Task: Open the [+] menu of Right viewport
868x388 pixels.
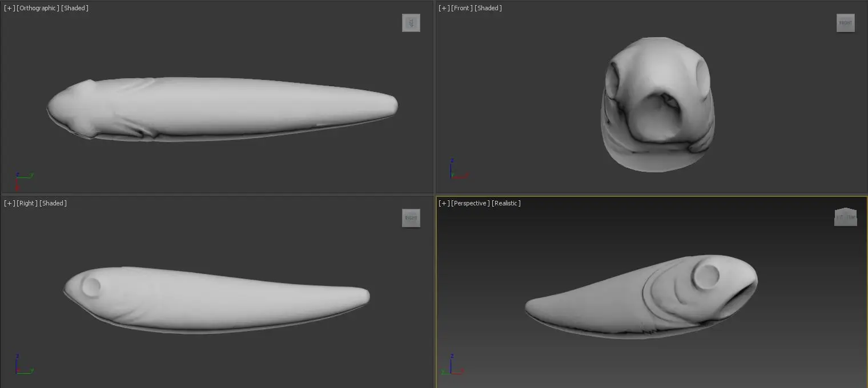Action: [9, 203]
